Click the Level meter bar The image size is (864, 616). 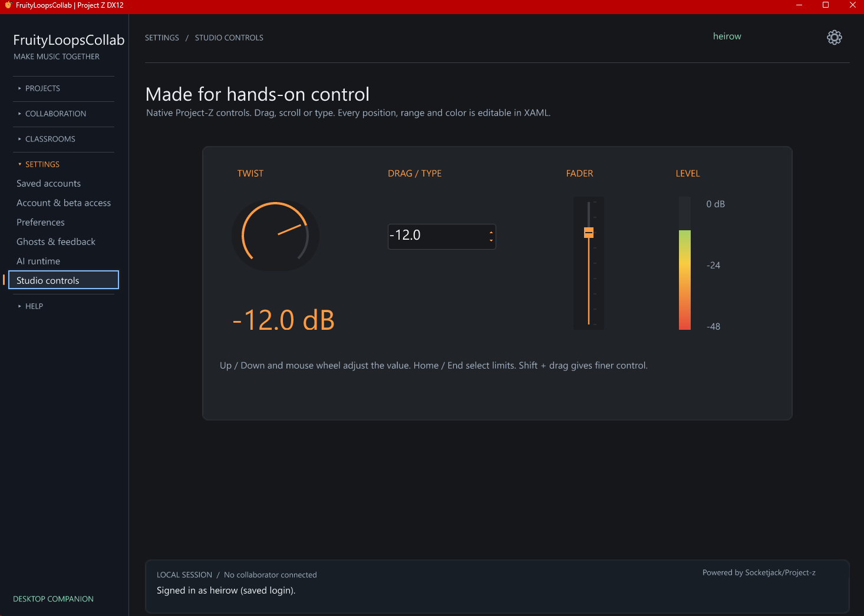(685, 263)
